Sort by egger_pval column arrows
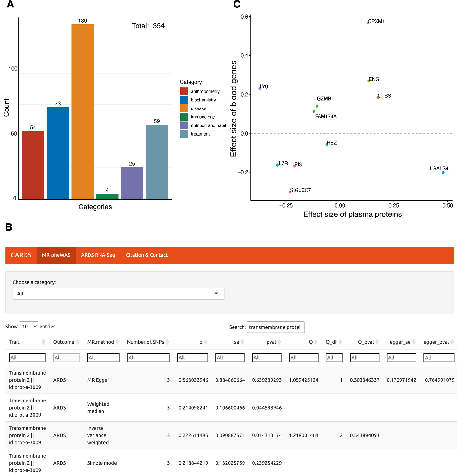 coord(452,342)
